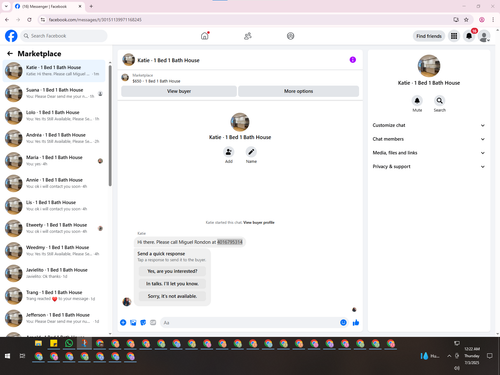Screen dimensions: 500x375
Task: Open the Suana conversation
Action: click(x=54, y=93)
